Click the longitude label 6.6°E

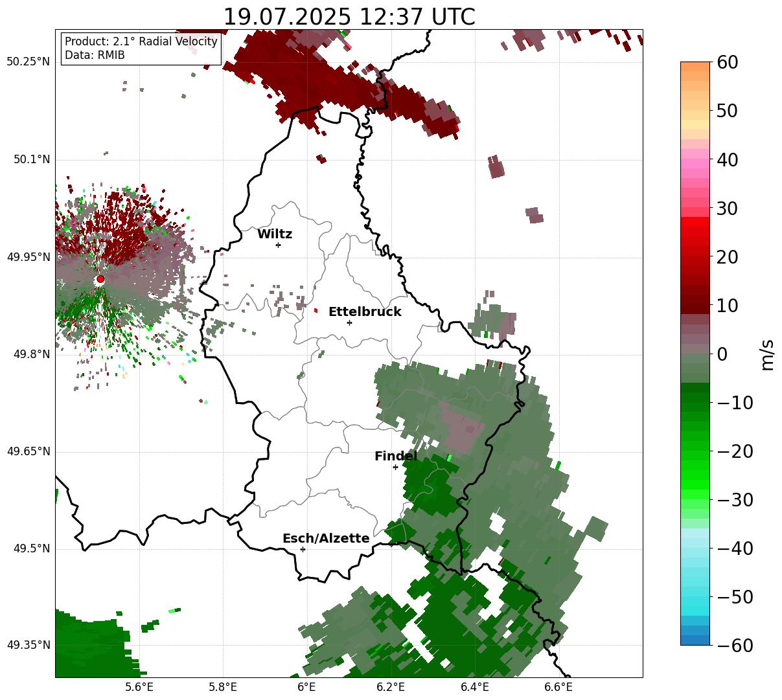(558, 687)
